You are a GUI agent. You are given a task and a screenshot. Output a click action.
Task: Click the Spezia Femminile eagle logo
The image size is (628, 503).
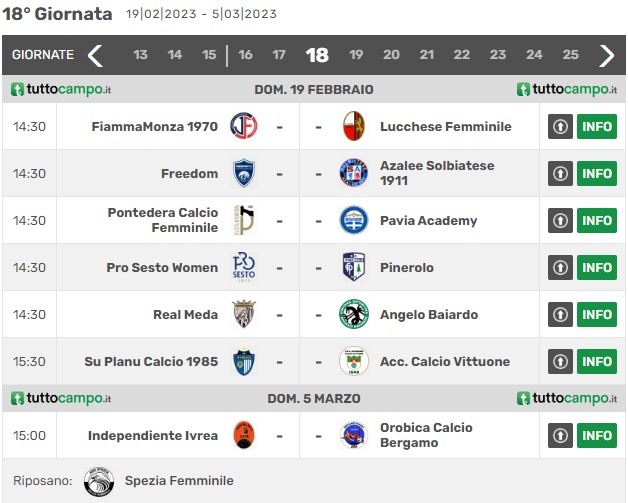coord(99,481)
